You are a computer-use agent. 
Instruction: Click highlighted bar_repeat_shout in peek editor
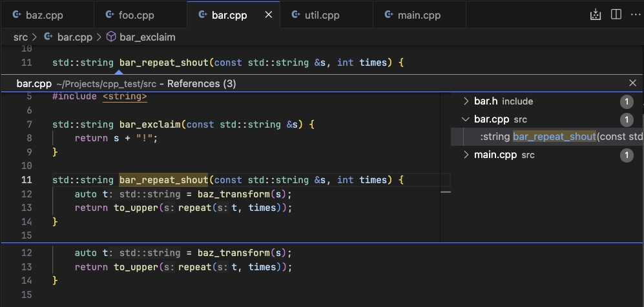(164, 180)
